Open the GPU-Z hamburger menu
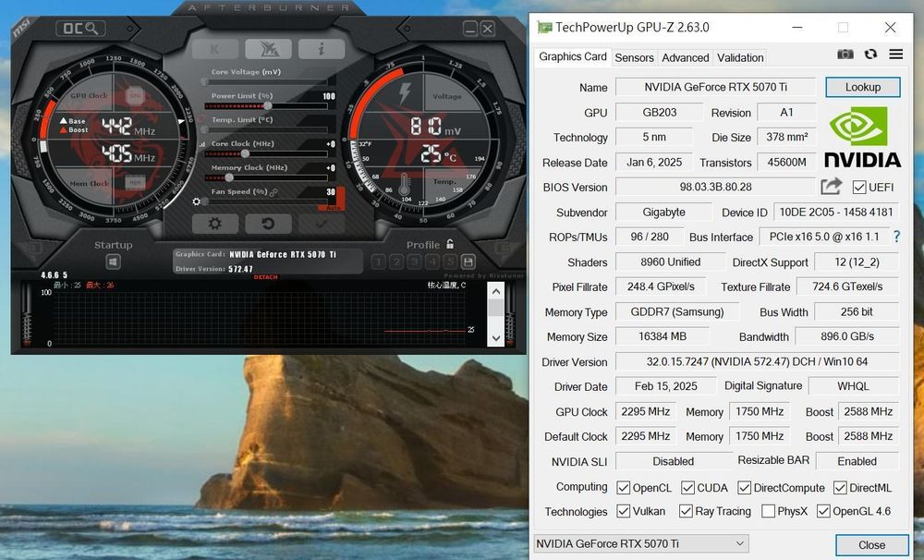Screen dimensions: 924x560 click(x=895, y=54)
